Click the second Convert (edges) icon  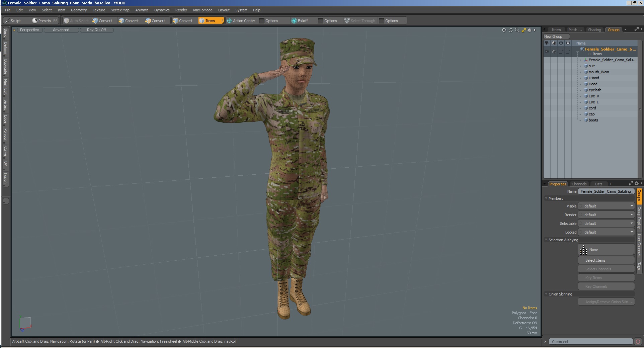[122, 21]
